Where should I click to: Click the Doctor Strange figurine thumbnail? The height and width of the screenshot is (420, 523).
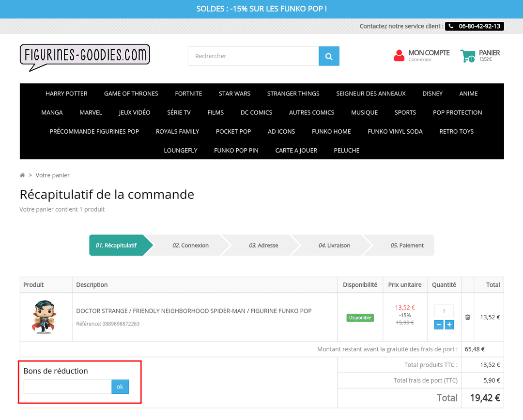click(45, 317)
